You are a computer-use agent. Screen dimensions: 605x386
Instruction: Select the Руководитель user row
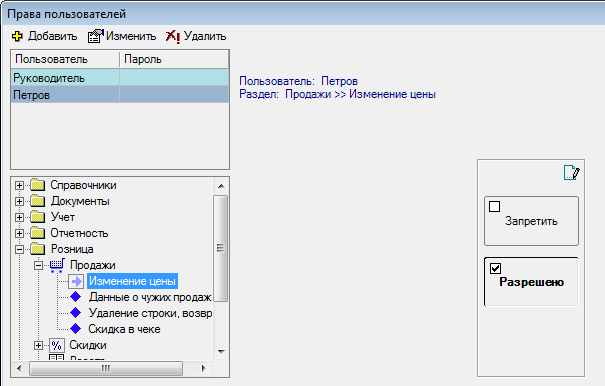120,78
